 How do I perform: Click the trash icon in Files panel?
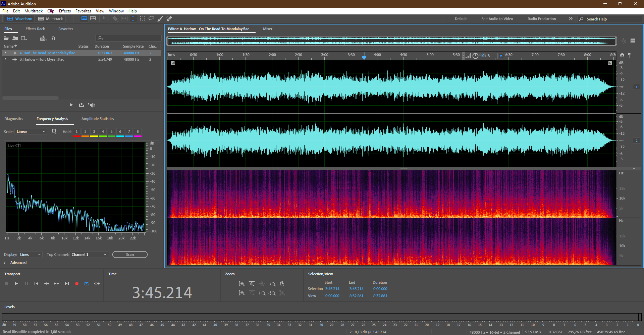coord(53,38)
